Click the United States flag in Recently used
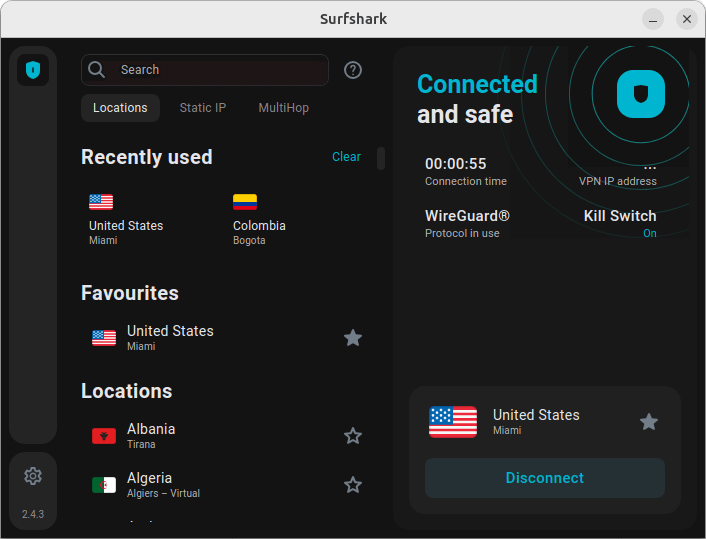This screenshot has width=706, height=539. [101, 202]
